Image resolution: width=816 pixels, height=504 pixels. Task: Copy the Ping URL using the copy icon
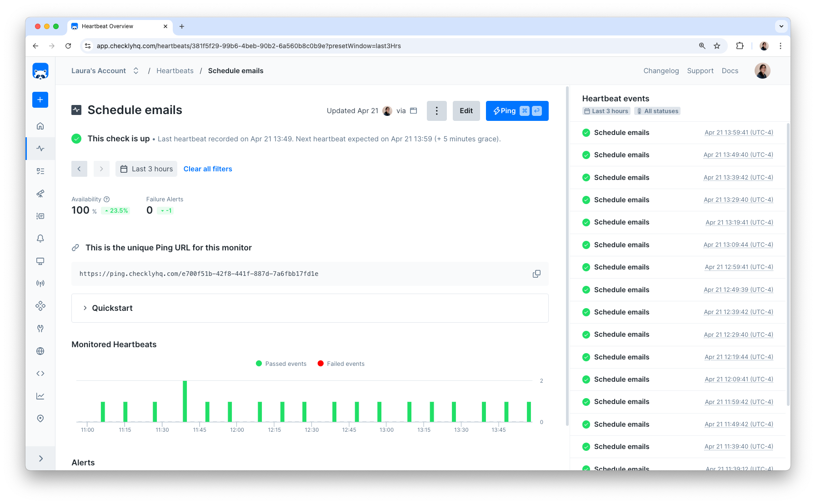tap(536, 274)
